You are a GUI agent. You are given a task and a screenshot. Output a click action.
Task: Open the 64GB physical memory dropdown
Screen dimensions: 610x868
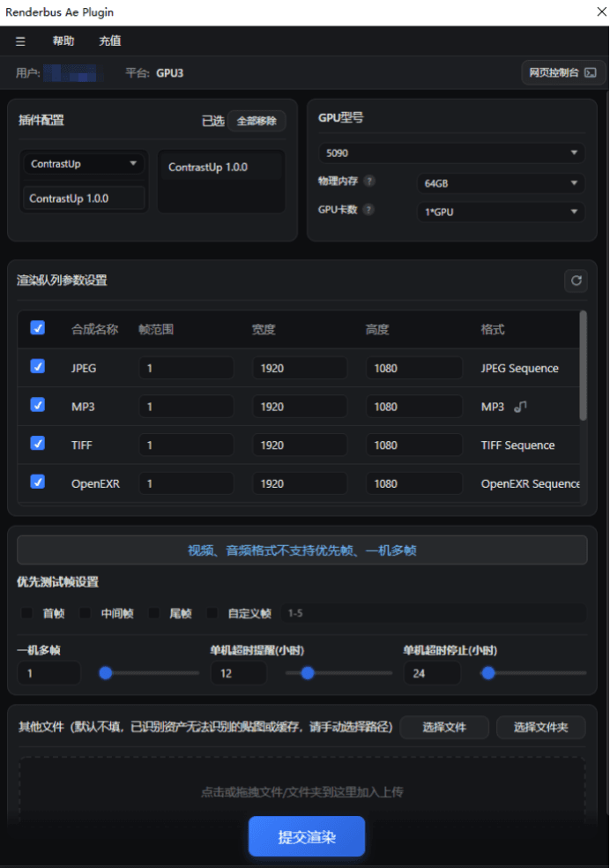click(x=500, y=183)
